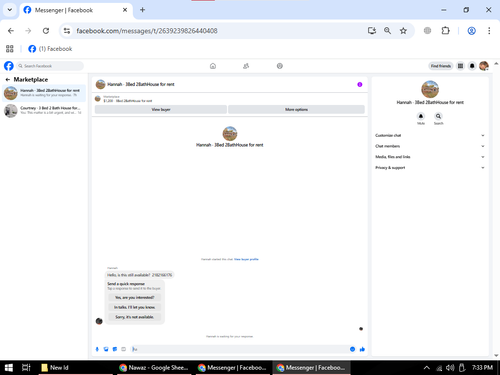Click the microphone voice clip icon
Viewport: 500px width, 375px height.
pos(97,349)
